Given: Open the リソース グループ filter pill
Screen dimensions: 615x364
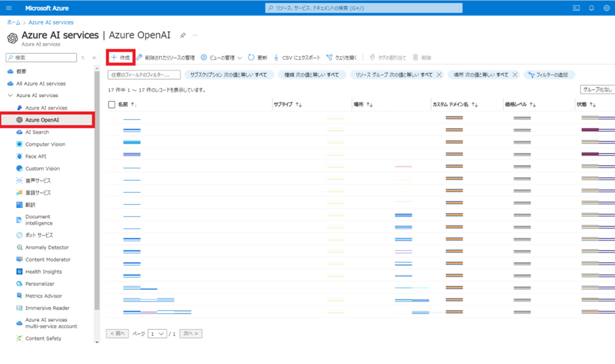Looking at the screenshot, I should point(394,75).
